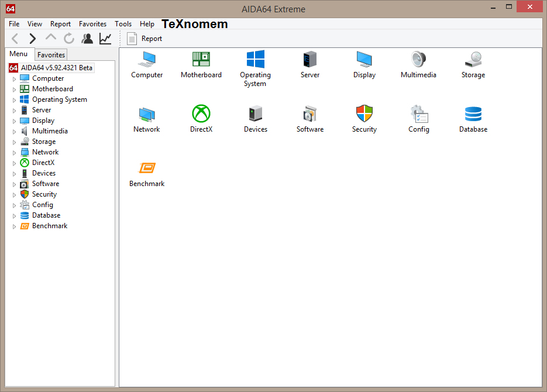Expand the Benchmark tree node

coord(14,226)
